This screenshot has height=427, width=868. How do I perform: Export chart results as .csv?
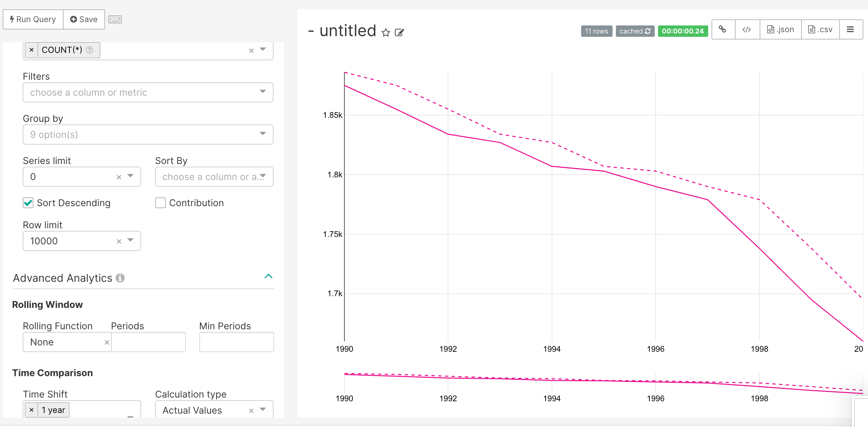(820, 29)
